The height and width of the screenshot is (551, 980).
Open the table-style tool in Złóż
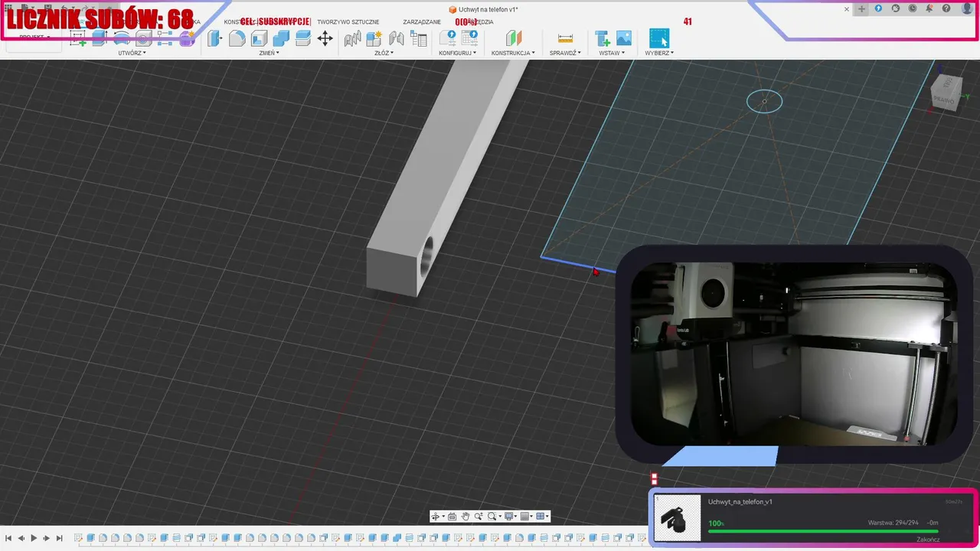[x=419, y=38]
